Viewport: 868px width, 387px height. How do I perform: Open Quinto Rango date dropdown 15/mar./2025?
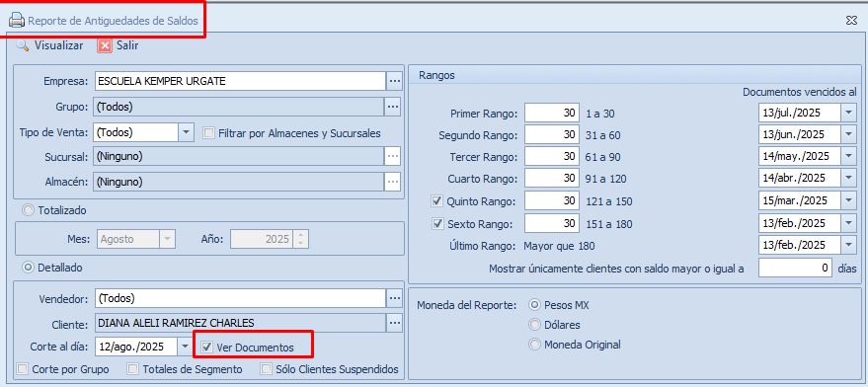(x=848, y=200)
